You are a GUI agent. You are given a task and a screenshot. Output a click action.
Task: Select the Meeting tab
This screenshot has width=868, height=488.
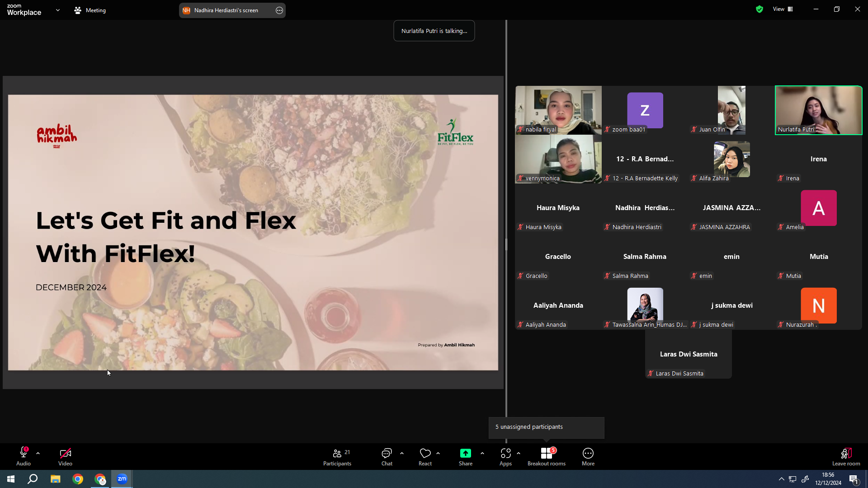coord(90,10)
